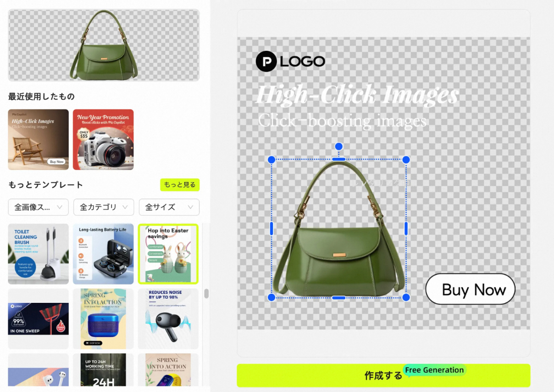554x392 pixels.
Task: Click the もっと見る button
Action: (x=180, y=185)
